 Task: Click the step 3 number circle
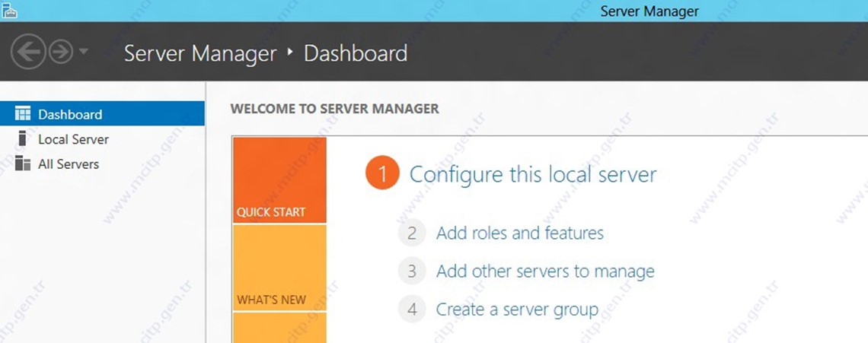pyautogui.click(x=412, y=271)
